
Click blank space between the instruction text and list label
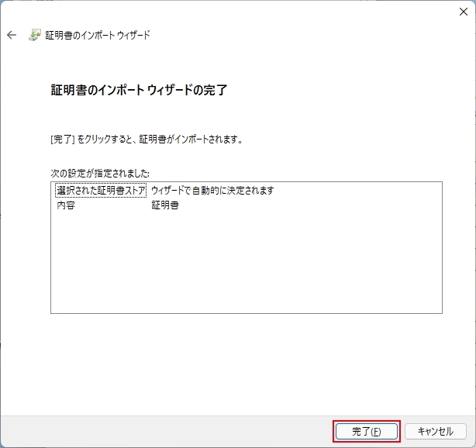pos(233,157)
